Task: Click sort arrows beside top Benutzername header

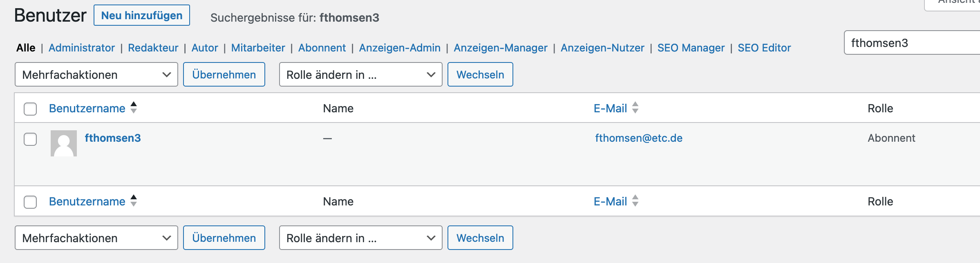Action: click(134, 108)
